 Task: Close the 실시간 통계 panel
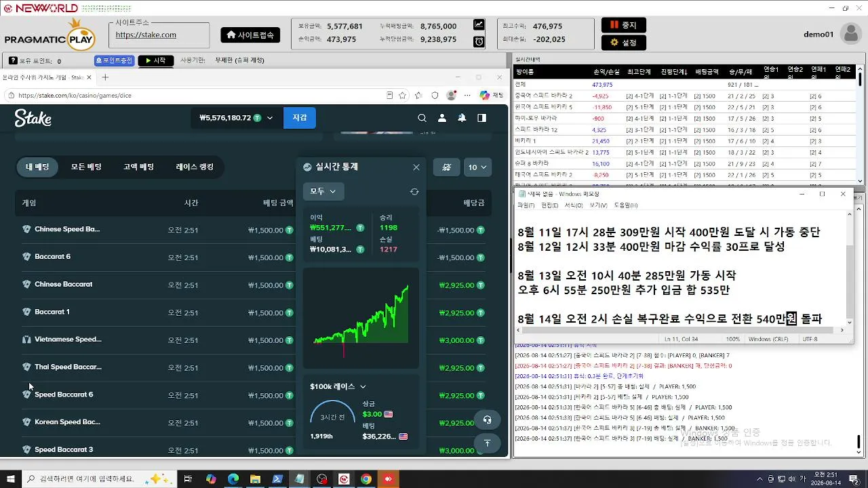point(416,167)
